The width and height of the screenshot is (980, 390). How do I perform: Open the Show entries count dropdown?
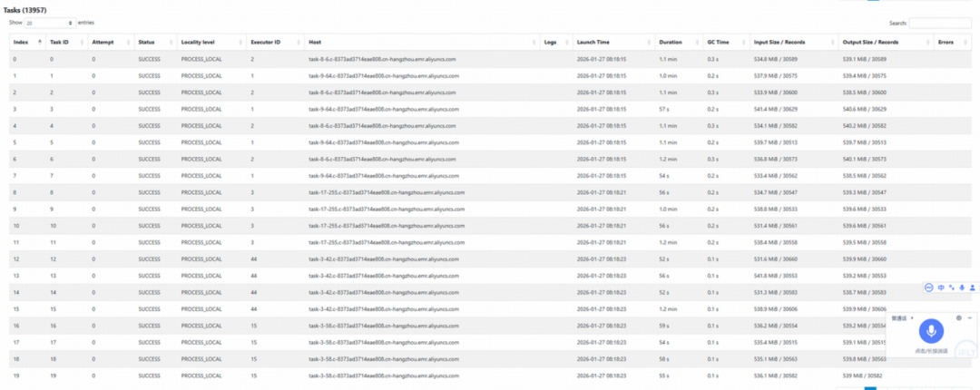pos(50,23)
